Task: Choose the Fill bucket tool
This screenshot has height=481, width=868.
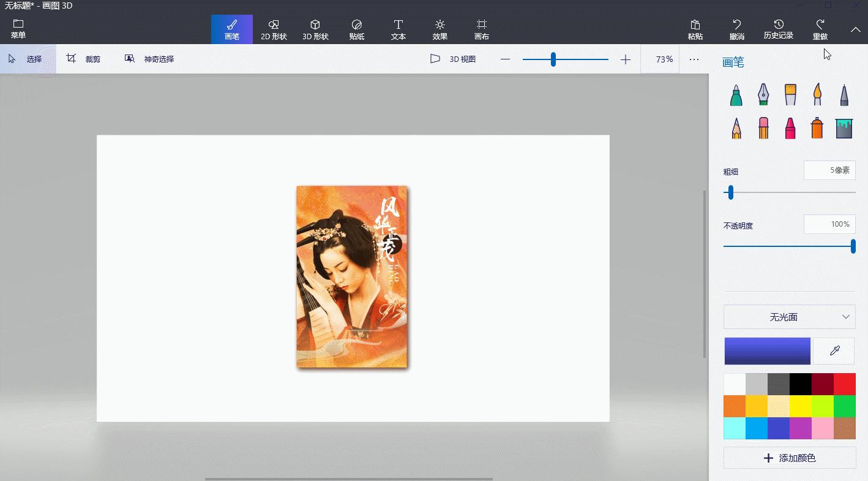Action: pos(844,128)
